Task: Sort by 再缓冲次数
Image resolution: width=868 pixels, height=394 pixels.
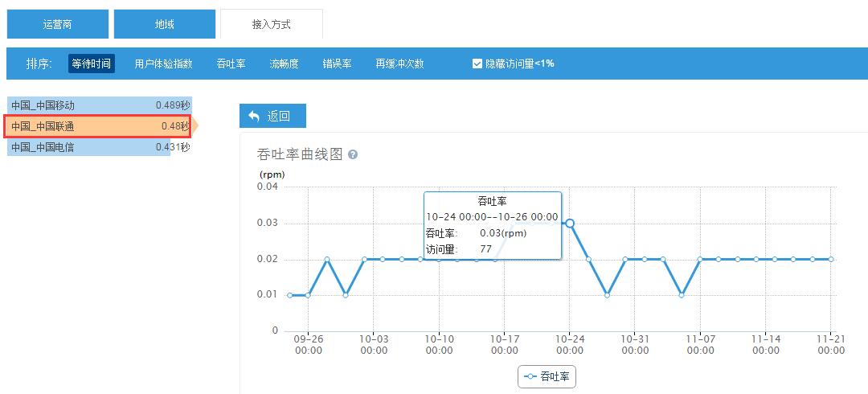Action: tap(399, 64)
